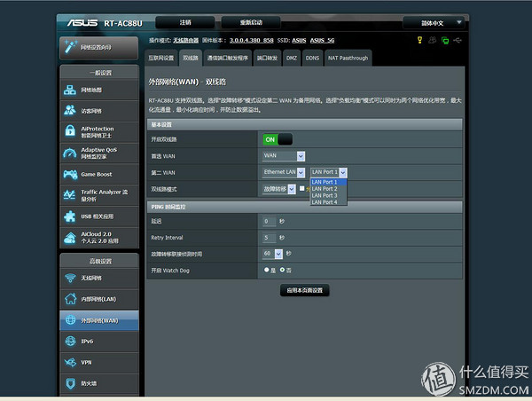532x401 pixels.
Task: Open the dual WAN mode dropdown
Action: click(x=279, y=189)
